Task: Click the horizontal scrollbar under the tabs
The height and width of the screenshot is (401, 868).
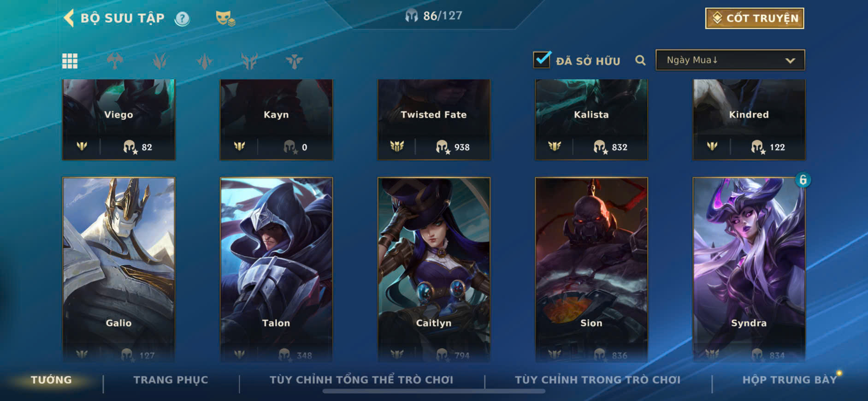Action: [x=434, y=391]
